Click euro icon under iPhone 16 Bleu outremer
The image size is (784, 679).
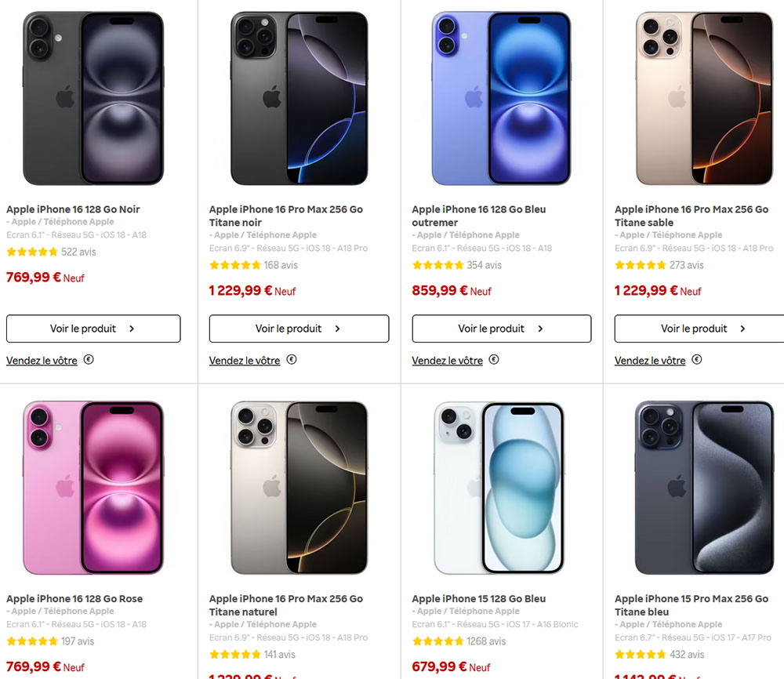point(494,360)
